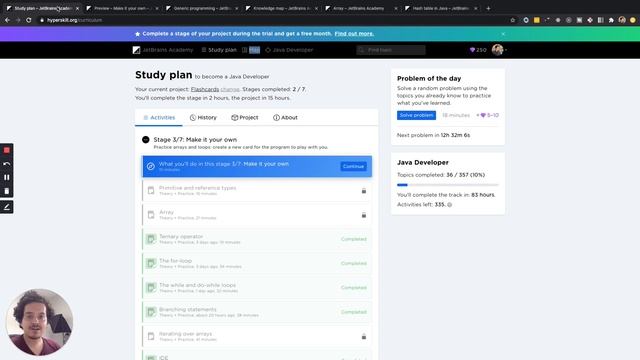Open the Branching statements topic
640x360 pixels.
coord(257,312)
